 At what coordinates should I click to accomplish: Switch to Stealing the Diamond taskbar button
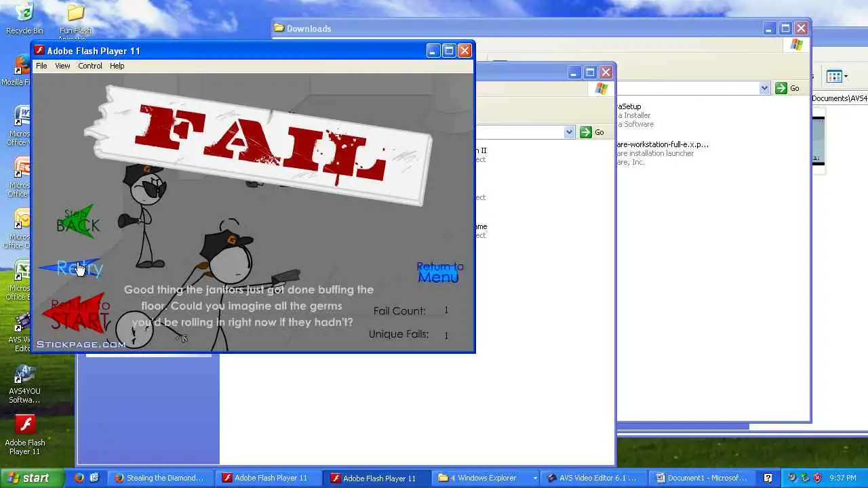161,478
